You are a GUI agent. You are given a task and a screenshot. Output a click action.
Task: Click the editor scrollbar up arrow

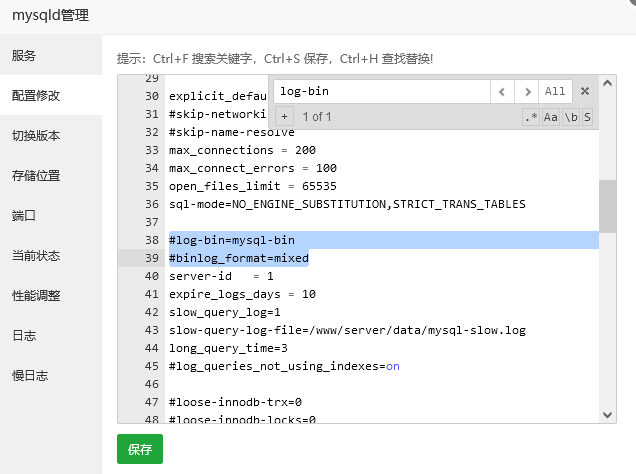click(x=607, y=83)
